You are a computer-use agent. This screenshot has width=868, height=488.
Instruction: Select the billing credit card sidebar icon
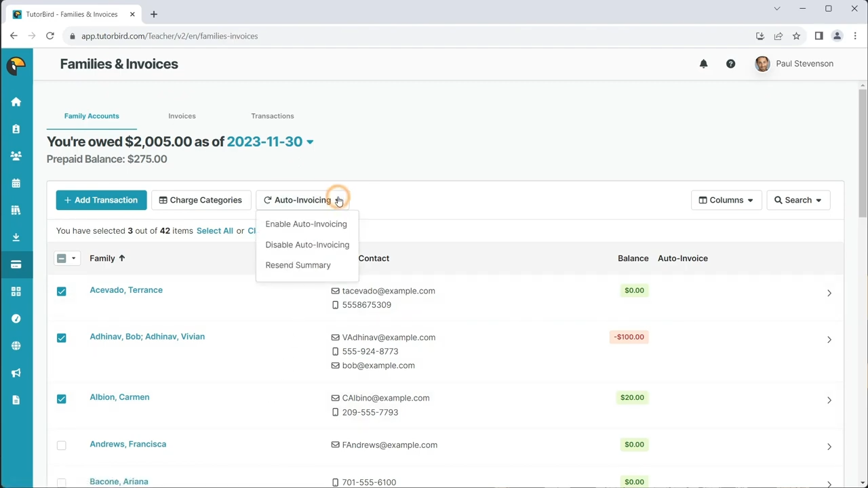tap(16, 264)
